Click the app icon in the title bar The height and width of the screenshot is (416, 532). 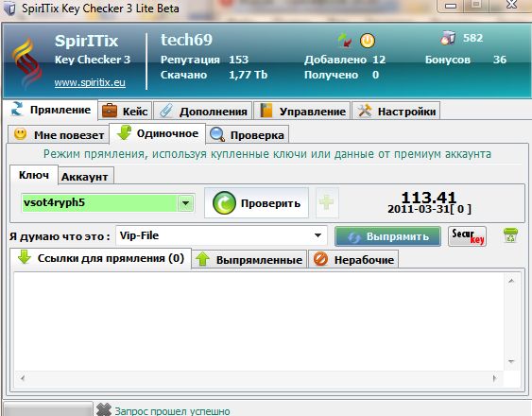click(9, 8)
